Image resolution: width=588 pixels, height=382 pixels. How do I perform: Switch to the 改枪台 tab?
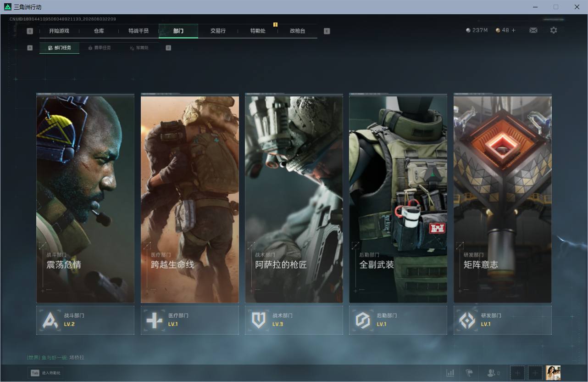pyautogui.click(x=297, y=31)
